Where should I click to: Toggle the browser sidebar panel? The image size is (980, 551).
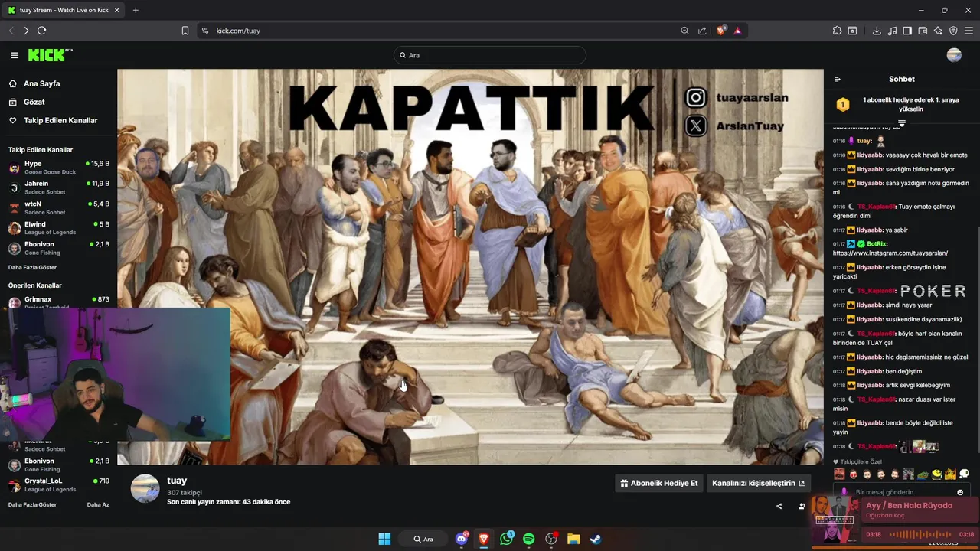click(x=907, y=31)
